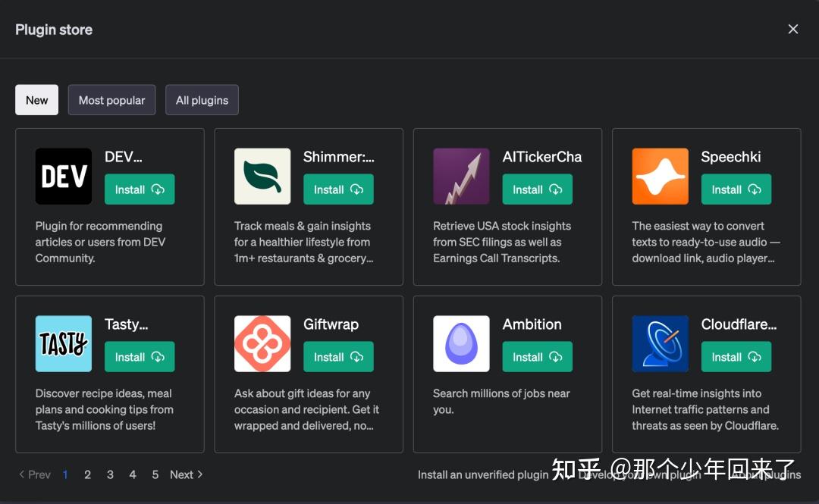Screen dimensions: 819x504
Task: Click the orange Speechki waveform icon
Action: [x=660, y=176]
